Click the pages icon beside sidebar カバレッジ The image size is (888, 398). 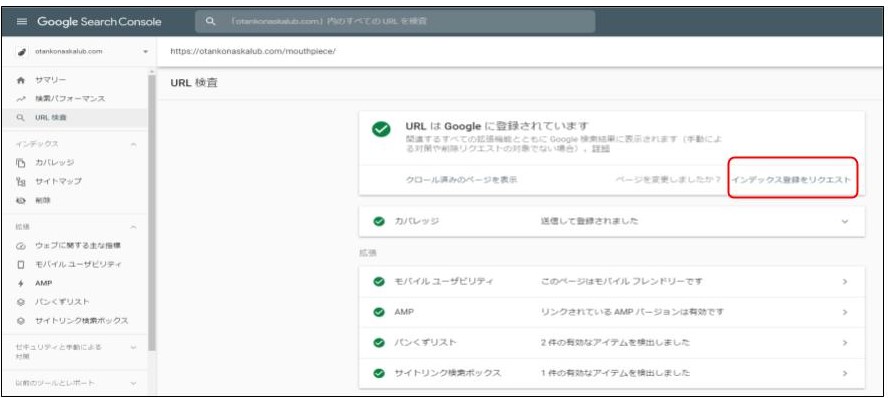point(21,163)
